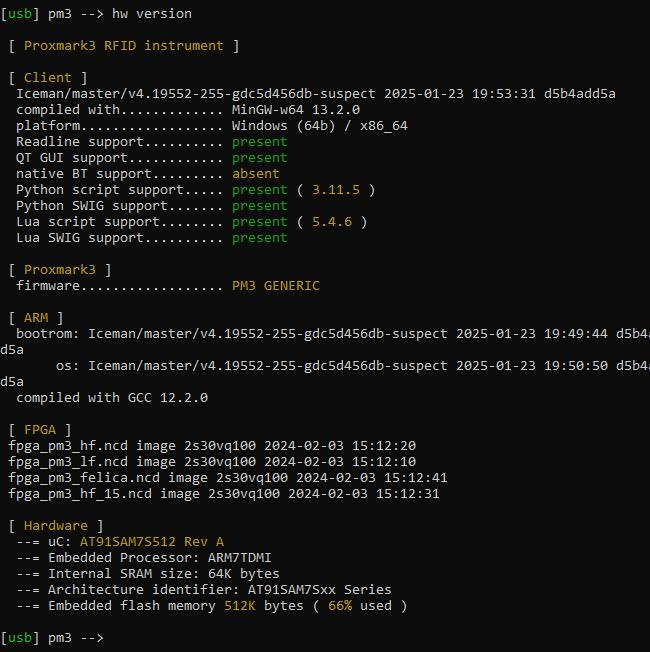Screen dimensions: 650x652
Task: Click flash memory size '512K'
Action: click(x=240, y=606)
